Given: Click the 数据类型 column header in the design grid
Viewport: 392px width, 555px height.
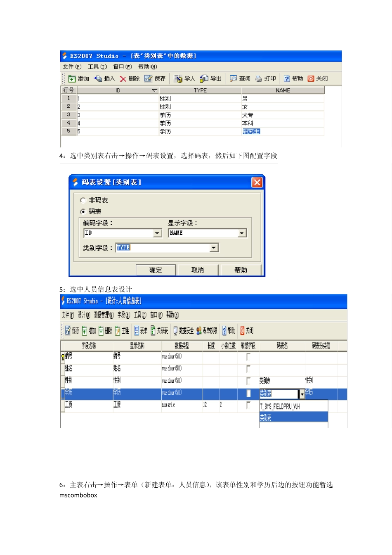Looking at the screenshot, I should (182, 346).
